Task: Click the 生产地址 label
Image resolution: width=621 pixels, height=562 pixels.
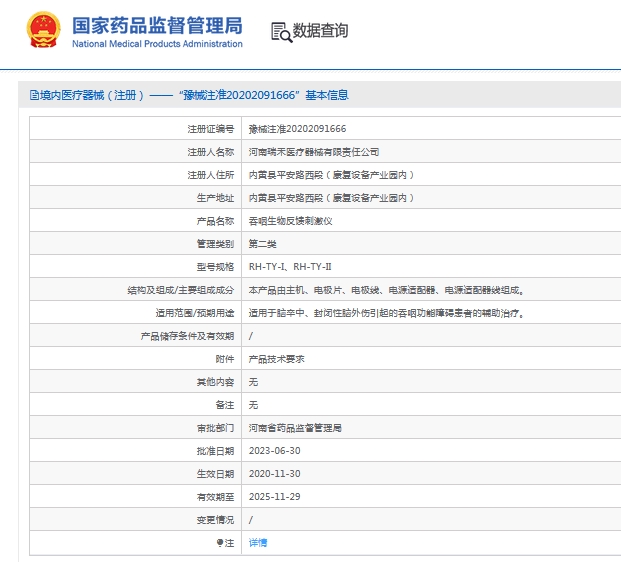Action: point(215,198)
